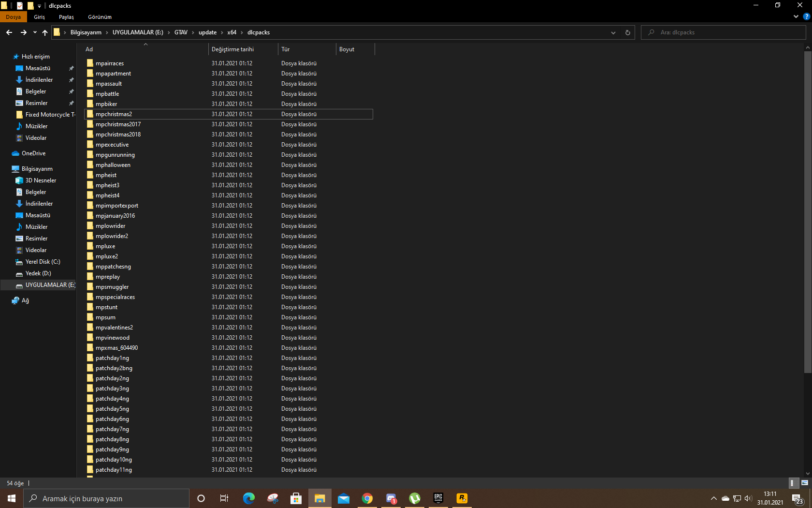Click folder icon of mpvinewood
The image size is (812, 508).
pyautogui.click(x=90, y=338)
